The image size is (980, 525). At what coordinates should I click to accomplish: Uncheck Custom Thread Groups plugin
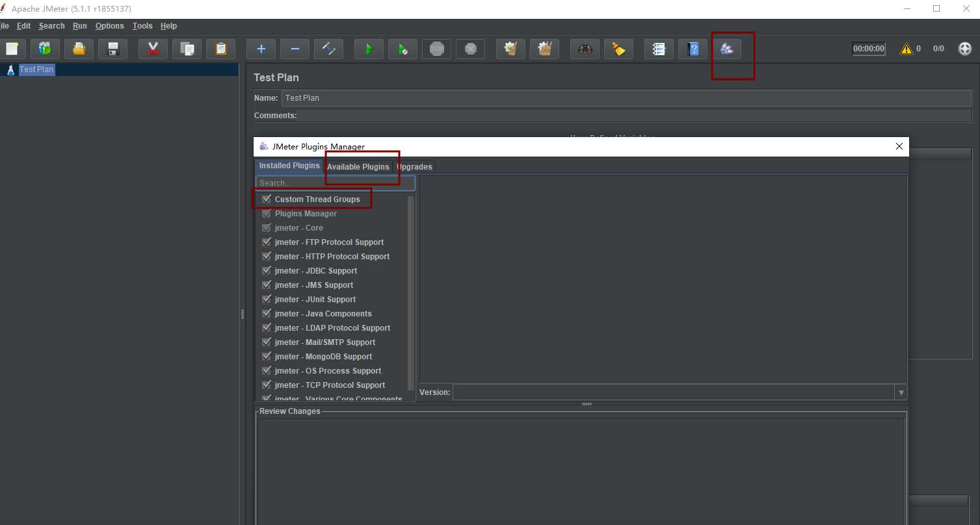click(267, 199)
